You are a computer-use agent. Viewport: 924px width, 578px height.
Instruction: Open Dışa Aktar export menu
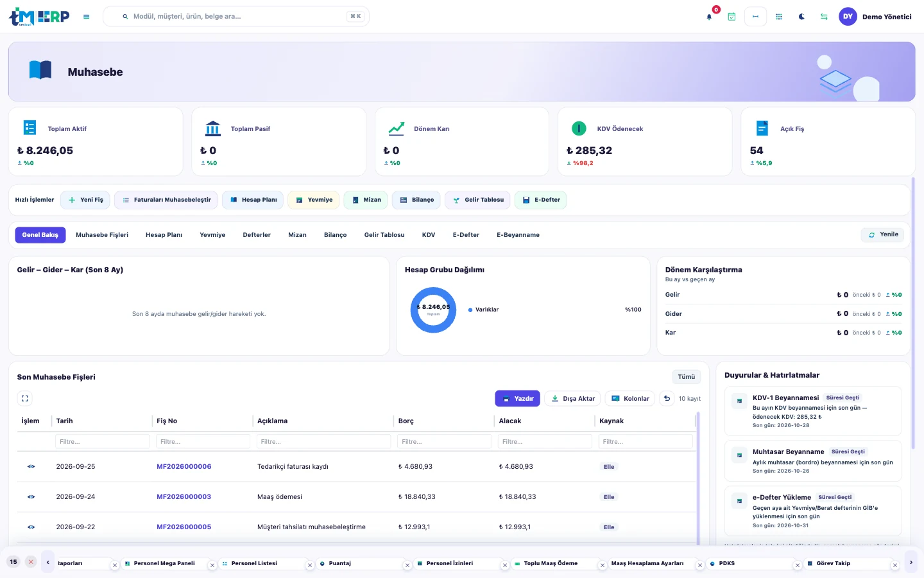tap(573, 398)
